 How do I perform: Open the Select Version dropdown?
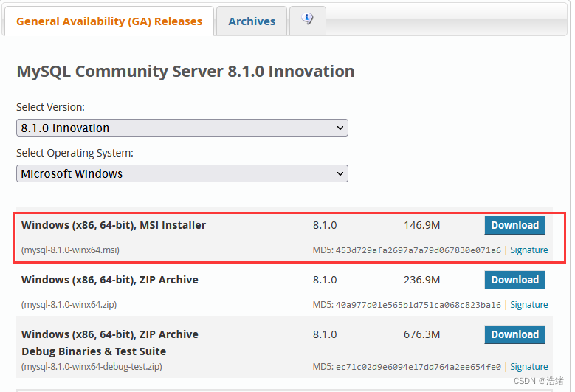[x=182, y=128]
